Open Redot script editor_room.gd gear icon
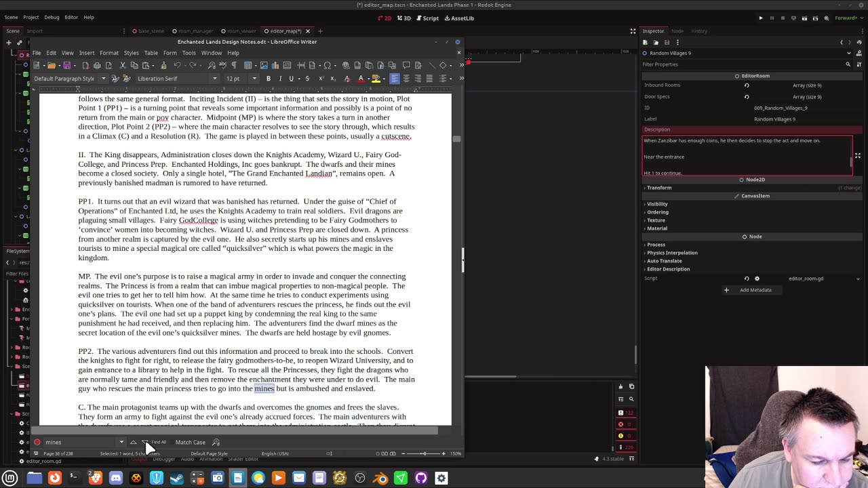This screenshot has width=868, height=488. pos(757,279)
